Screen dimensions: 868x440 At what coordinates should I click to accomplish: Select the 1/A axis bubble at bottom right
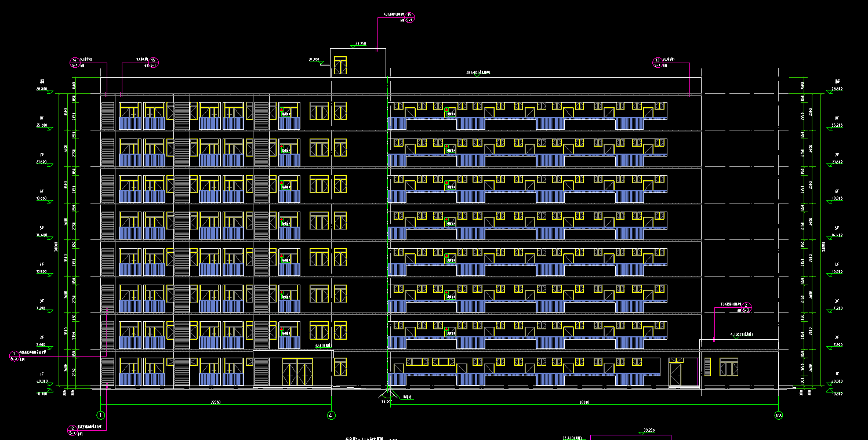coord(778,415)
